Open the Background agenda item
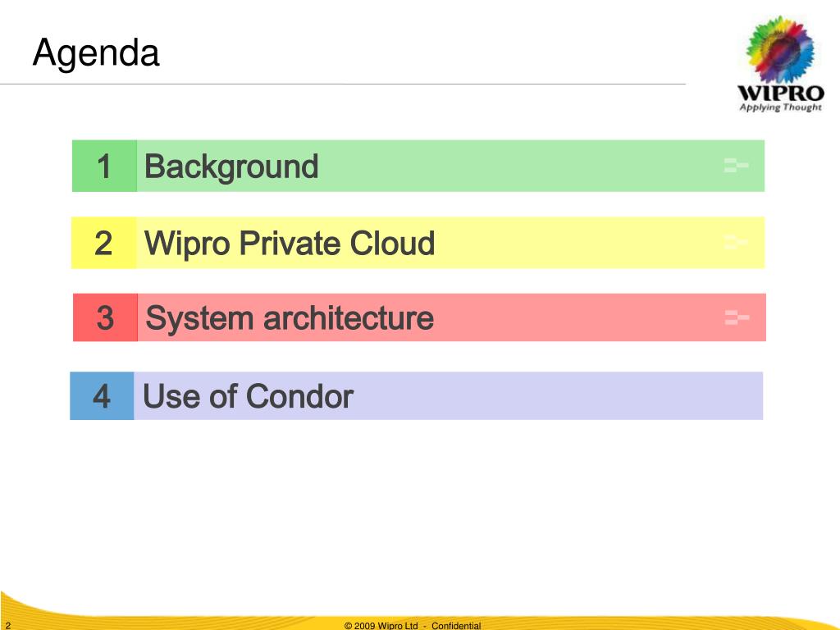The width and height of the screenshot is (840, 630). [x=231, y=167]
